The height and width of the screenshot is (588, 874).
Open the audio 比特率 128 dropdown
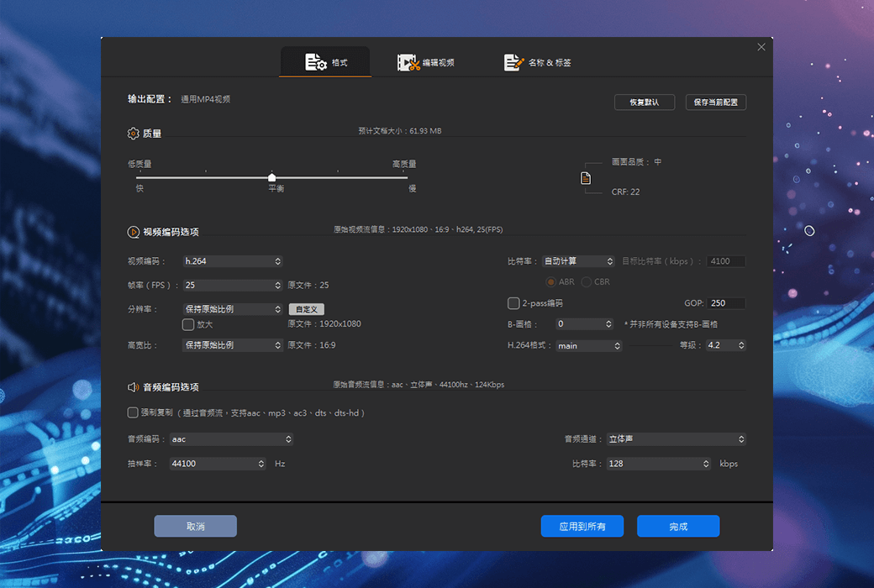[659, 464]
